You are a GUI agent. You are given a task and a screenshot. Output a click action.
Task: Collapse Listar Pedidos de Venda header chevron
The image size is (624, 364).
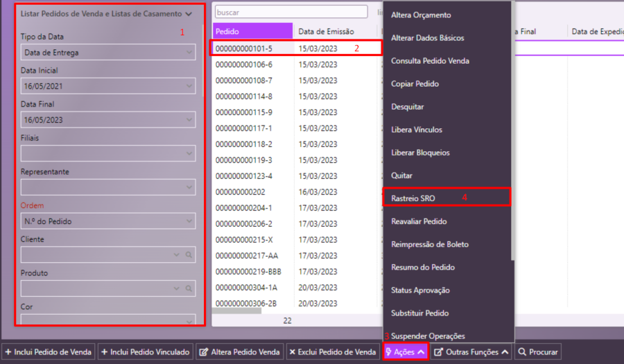tap(189, 14)
